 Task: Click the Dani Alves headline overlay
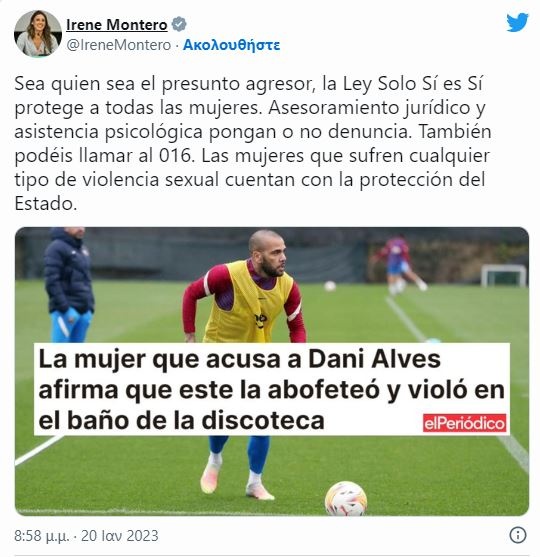pos(272,389)
